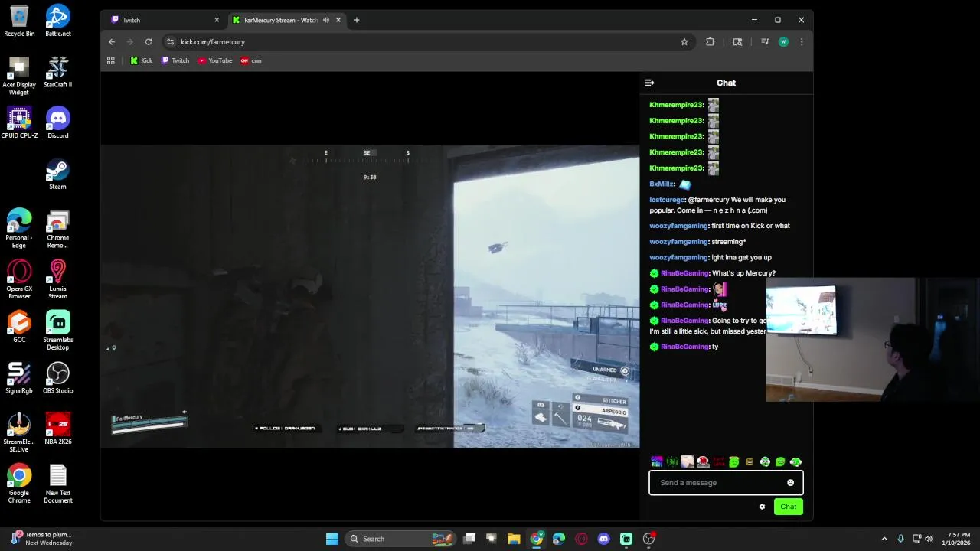Open Steam desktop shortcut

pos(57,174)
